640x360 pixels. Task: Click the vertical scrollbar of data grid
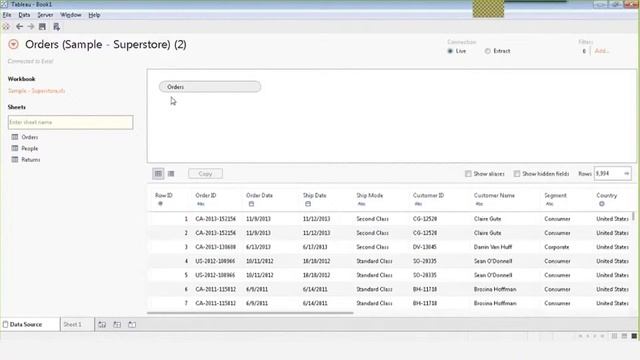click(x=633, y=216)
